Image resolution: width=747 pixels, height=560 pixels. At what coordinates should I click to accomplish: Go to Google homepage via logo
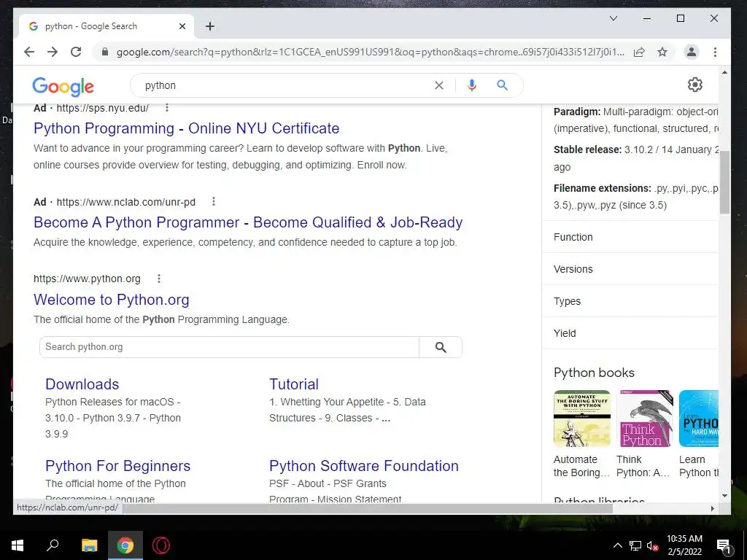(63, 86)
